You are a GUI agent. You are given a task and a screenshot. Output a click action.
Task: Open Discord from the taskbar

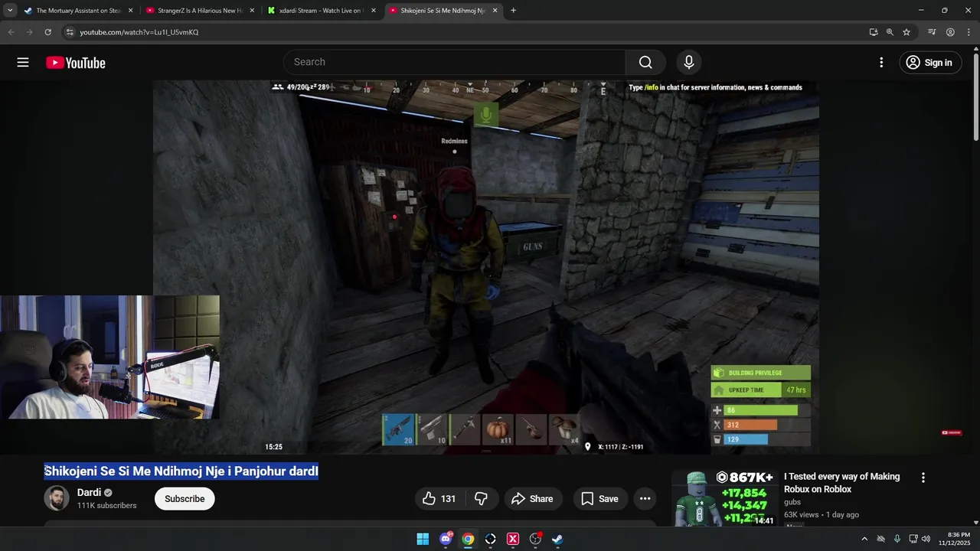[446, 539]
